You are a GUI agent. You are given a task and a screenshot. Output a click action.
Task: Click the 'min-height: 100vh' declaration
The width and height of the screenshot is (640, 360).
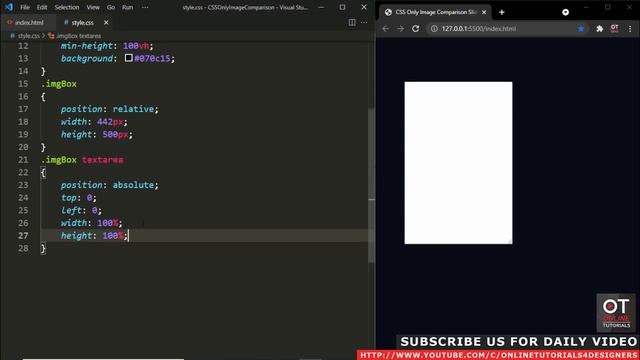[107, 46]
